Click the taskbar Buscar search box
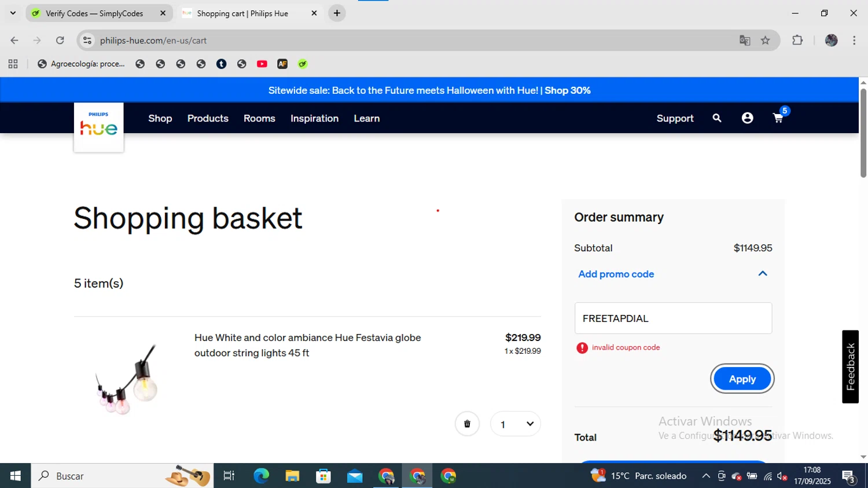The width and height of the screenshot is (868, 488). click(122, 476)
